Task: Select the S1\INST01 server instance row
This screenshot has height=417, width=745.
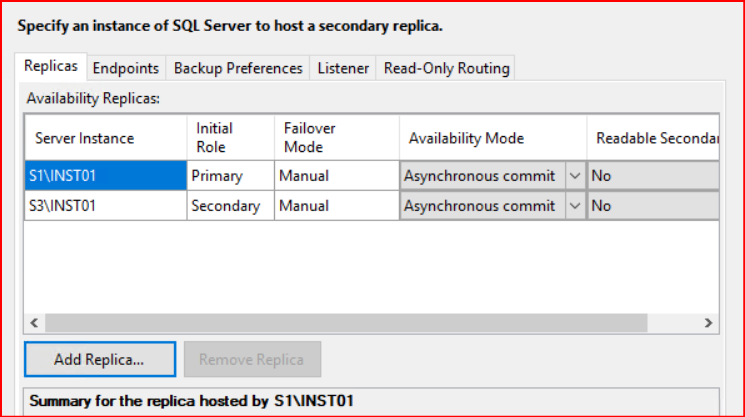Action: [x=105, y=176]
